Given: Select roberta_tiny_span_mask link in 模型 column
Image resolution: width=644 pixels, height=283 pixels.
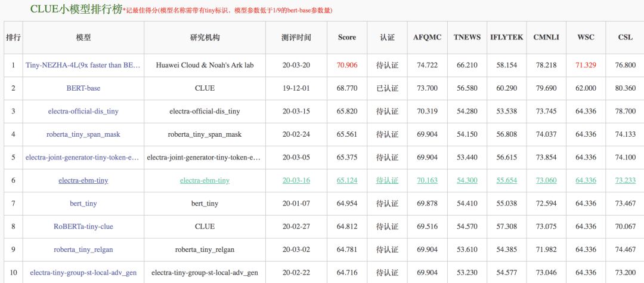Looking at the screenshot, I should coord(83,134).
